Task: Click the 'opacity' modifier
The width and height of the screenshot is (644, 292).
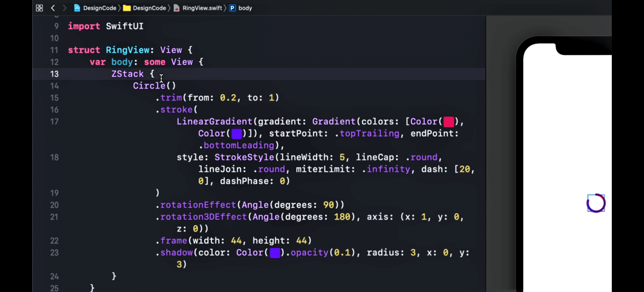Action: pos(310,252)
